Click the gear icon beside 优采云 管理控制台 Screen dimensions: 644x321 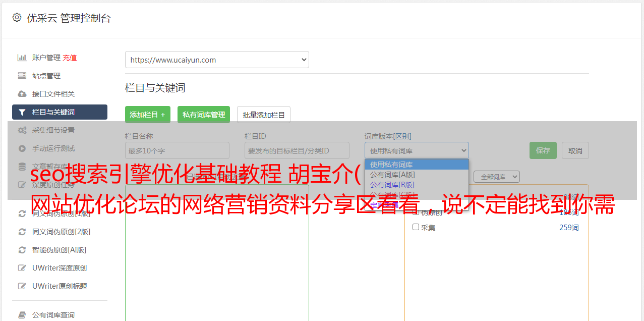click(17, 18)
